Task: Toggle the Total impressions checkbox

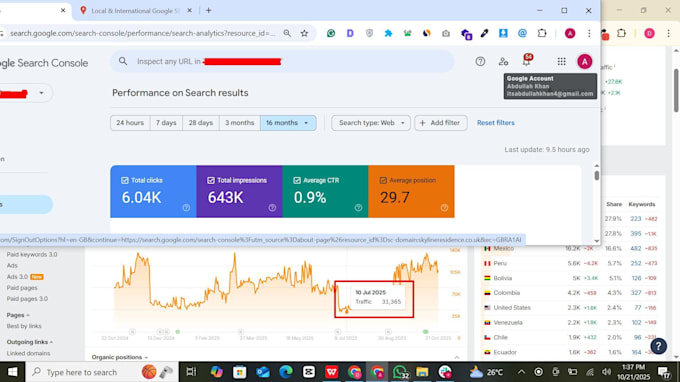Action: click(x=211, y=180)
